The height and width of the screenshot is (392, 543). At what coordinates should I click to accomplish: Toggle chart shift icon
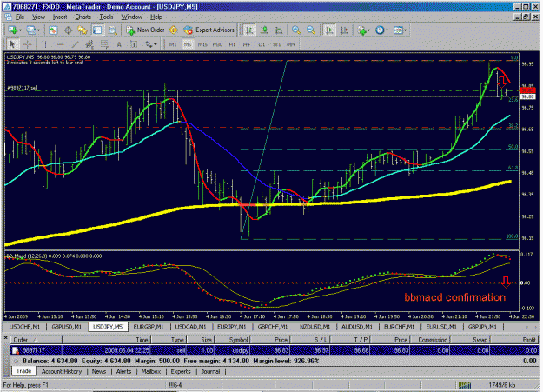(x=344, y=30)
